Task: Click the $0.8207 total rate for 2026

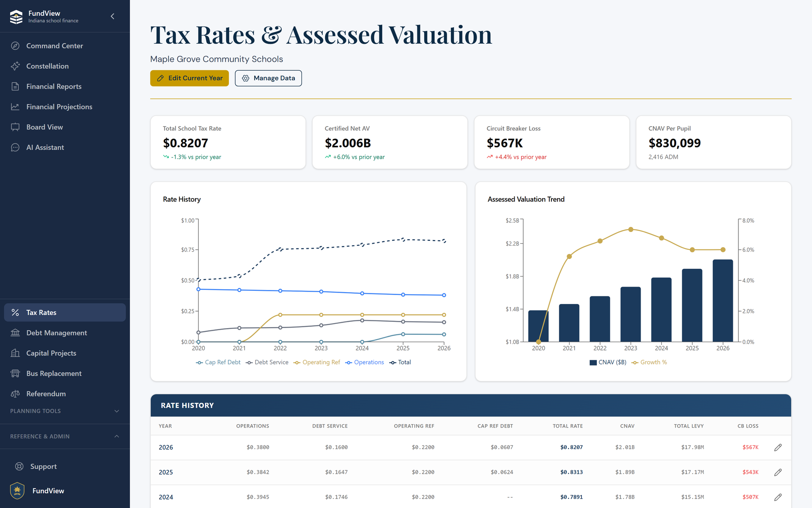Action: (x=571, y=447)
